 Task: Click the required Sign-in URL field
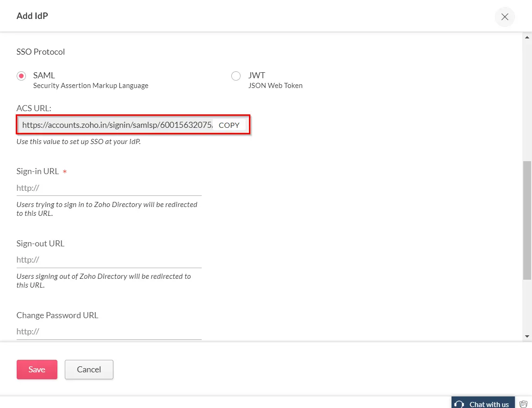(109, 188)
